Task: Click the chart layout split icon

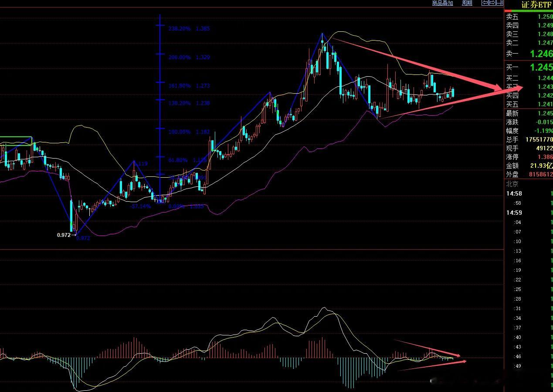Action: [x=500, y=3]
